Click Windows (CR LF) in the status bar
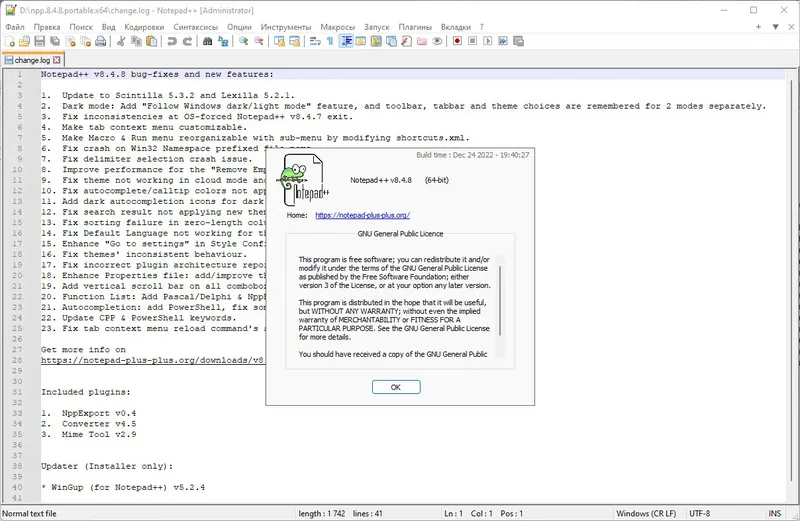Viewport: 800px width, 521px height. coord(646,513)
